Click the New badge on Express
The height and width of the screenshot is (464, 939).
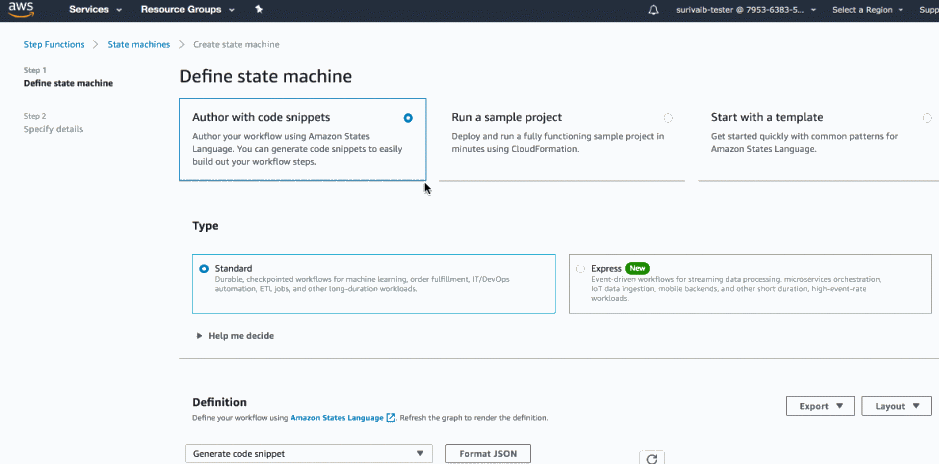(638, 268)
